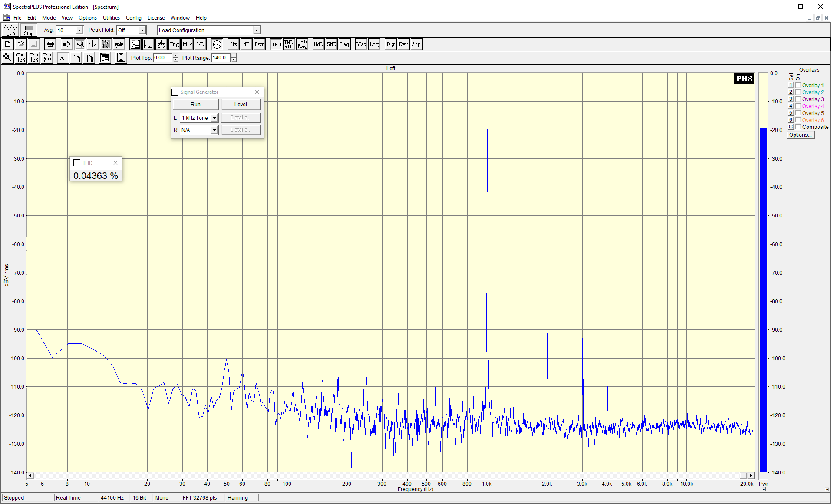Click Set button C for Composite
The height and width of the screenshot is (504, 831).
coord(791,127)
